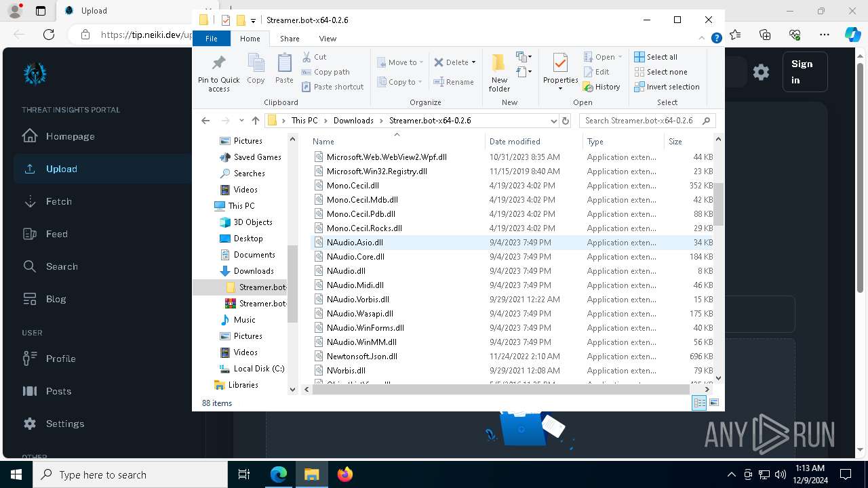The image size is (868, 488).
Task: Create a New folder
Action: pos(499,73)
